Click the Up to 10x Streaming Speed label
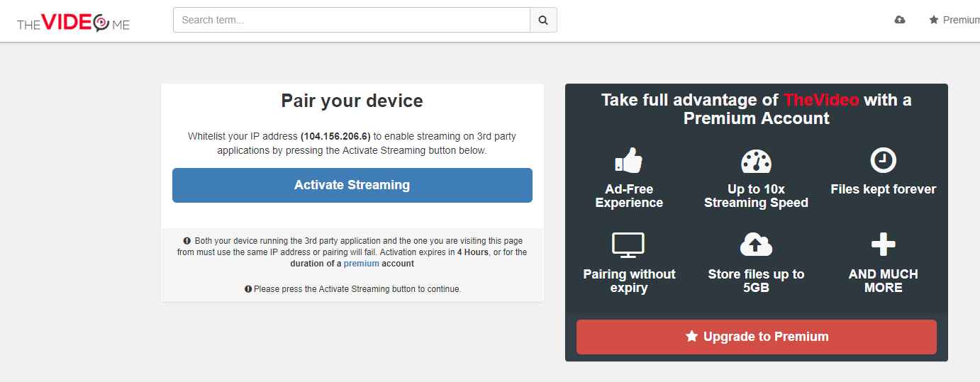The height and width of the screenshot is (382, 980). click(x=756, y=196)
